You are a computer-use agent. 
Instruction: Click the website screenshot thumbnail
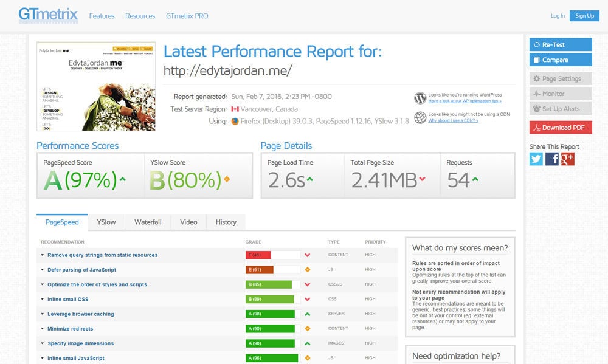(x=95, y=87)
